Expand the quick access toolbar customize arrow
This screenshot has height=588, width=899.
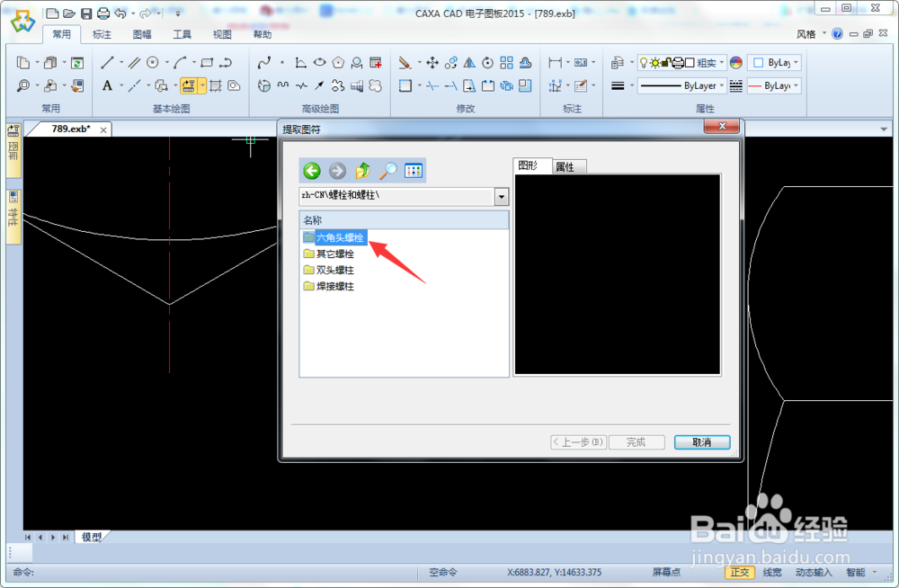tap(178, 13)
